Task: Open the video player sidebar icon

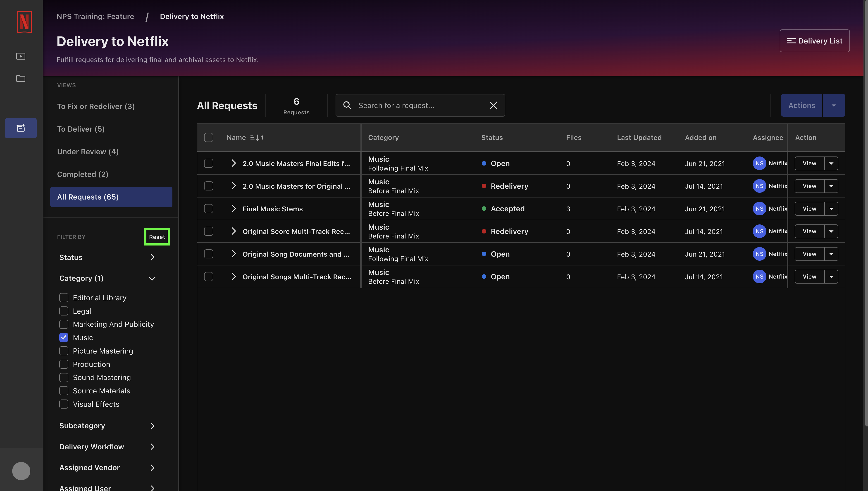Action: coord(21,56)
